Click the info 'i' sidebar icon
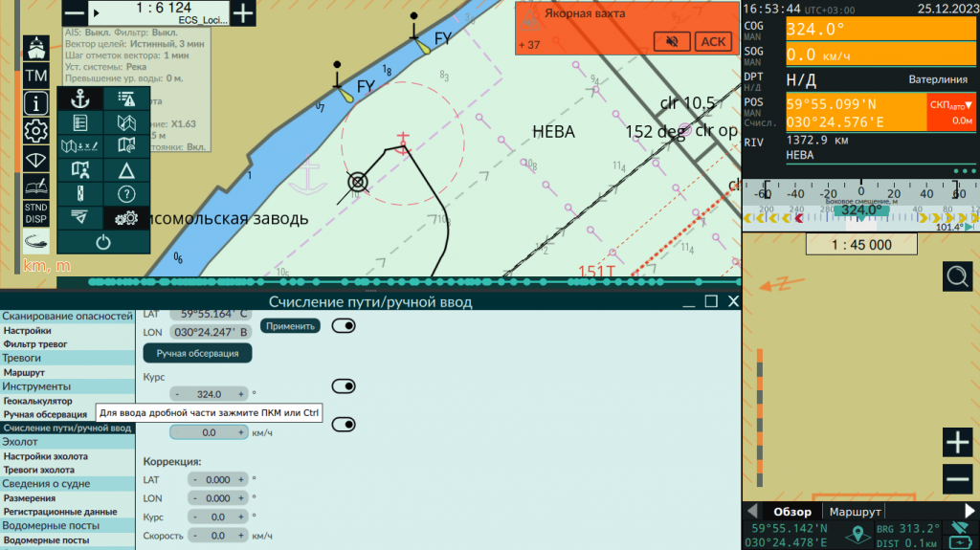The width and height of the screenshot is (980, 550). (x=35, y=103)
